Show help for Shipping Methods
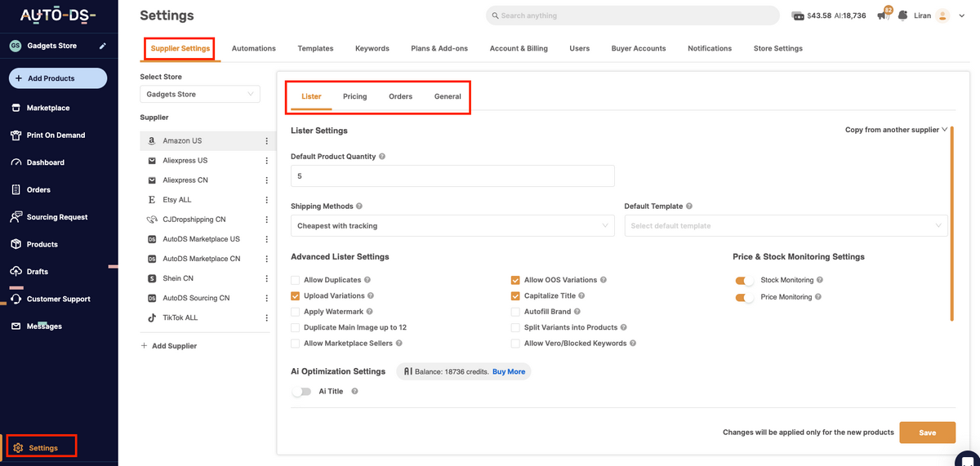This screenshot has width=980, height=466. click(359, 206)
